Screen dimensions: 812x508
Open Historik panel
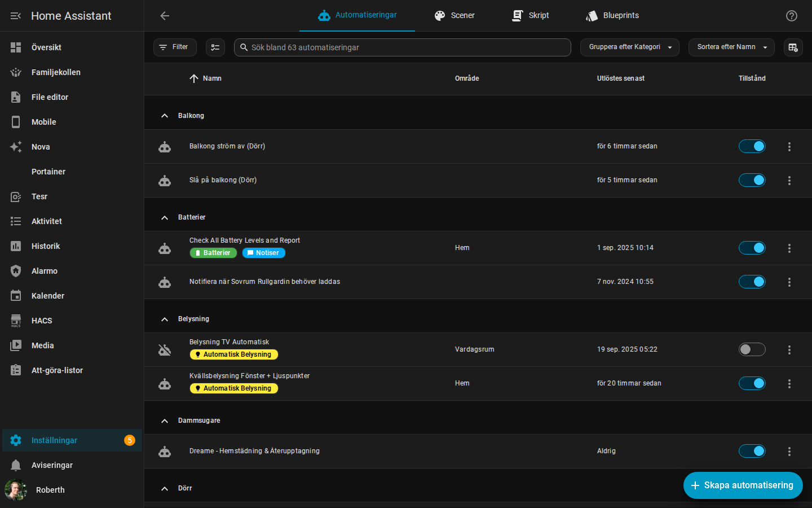pos(72,246)
